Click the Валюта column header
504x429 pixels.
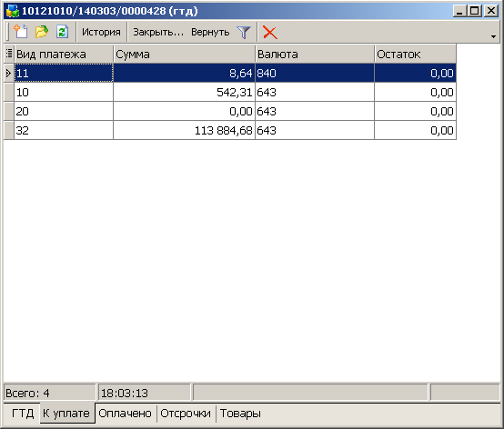(x=315, y=54)
